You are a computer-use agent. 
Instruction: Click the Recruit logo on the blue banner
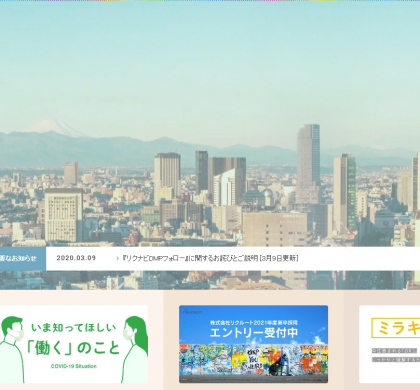click(x=193, y=312)
